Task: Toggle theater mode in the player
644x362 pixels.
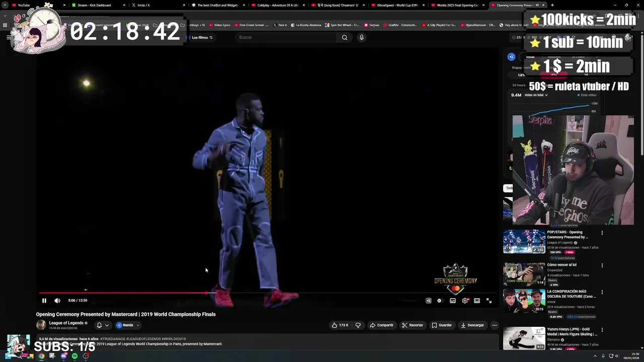Action: point(477,301)
